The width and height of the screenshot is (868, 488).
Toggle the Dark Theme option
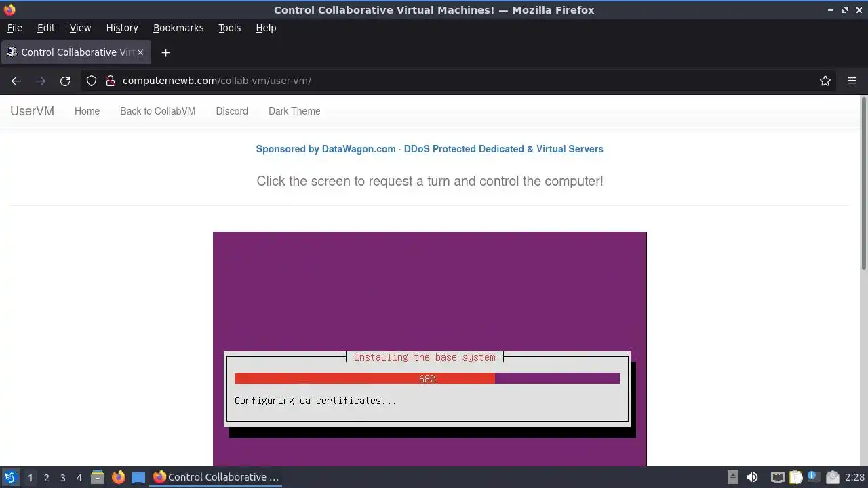(294, 111)
